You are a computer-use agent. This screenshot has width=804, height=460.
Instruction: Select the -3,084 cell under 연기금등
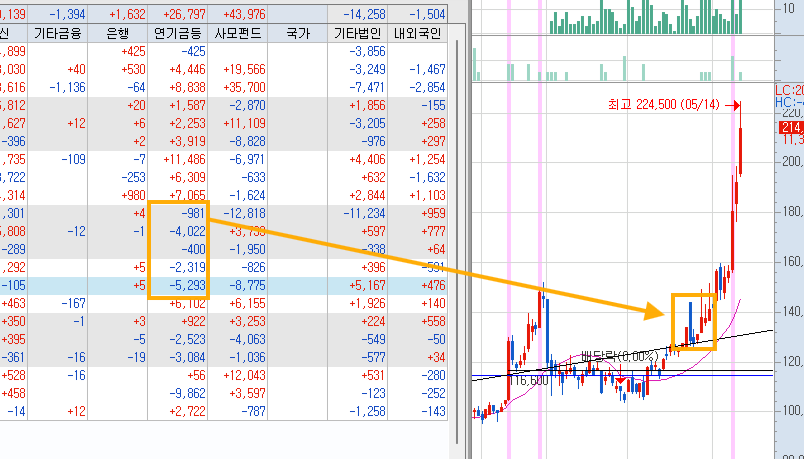click(x=187, y=357)
